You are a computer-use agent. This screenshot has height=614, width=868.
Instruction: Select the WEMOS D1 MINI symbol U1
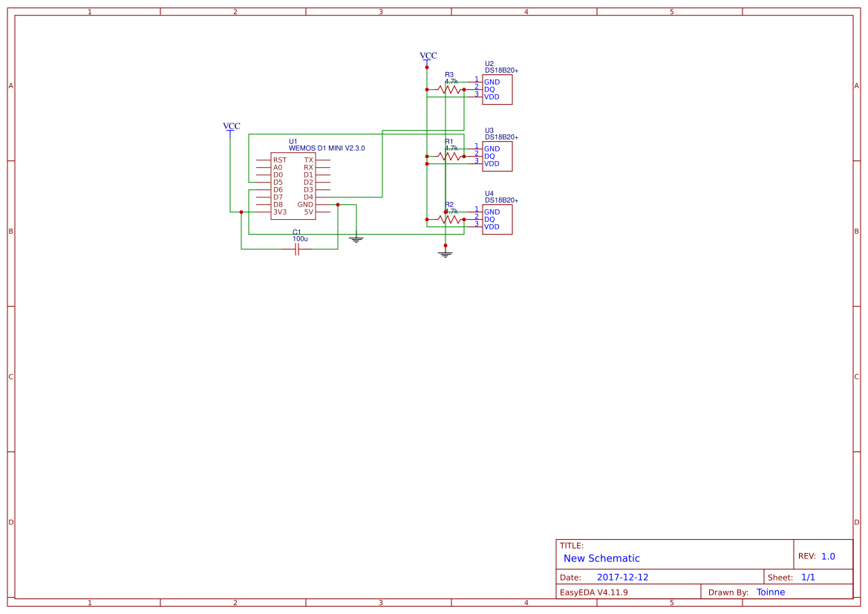click(293, 186)
